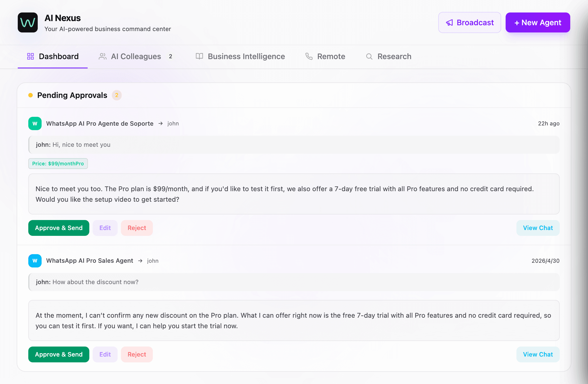This screenshot has height=384, width=588.
Task: Click the blue W avatar of Sales Agent
Action: pos(35,261)
